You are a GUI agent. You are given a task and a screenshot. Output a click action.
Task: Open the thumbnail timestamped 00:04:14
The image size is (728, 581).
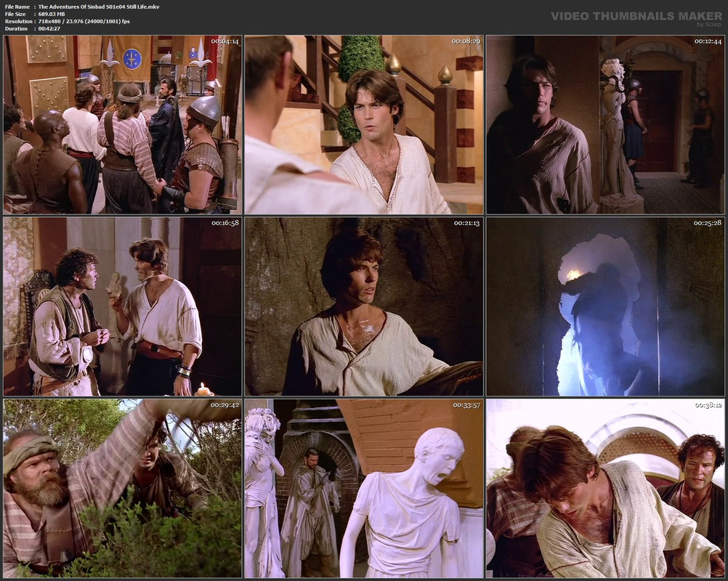[123, 125]
